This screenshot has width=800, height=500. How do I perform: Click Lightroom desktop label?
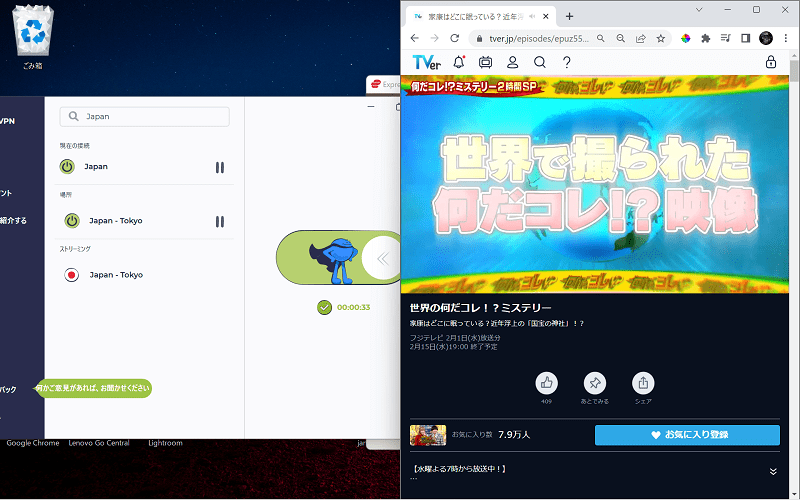tap(165, 443)
